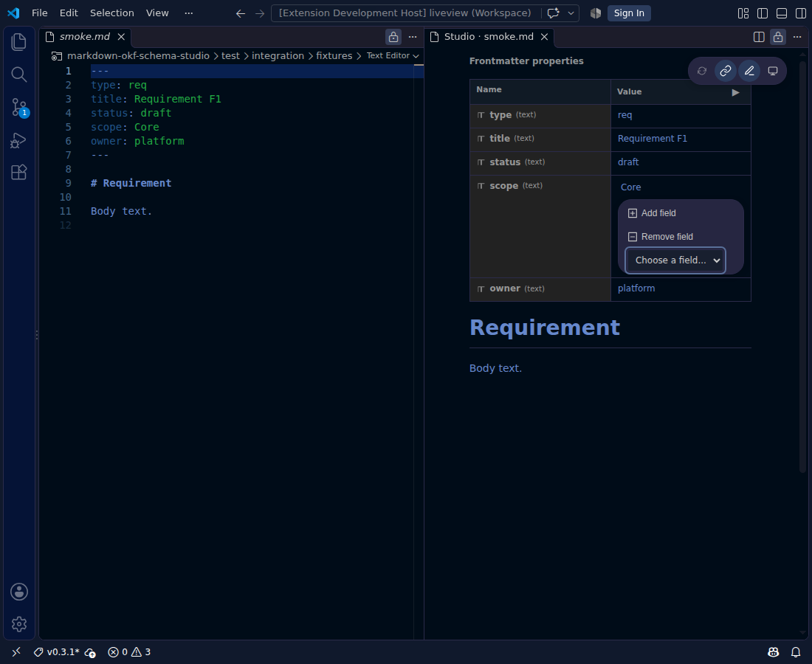The image size is (812, 664).
Task: Click Remove field in the scope popup
Action: (660, 237)
